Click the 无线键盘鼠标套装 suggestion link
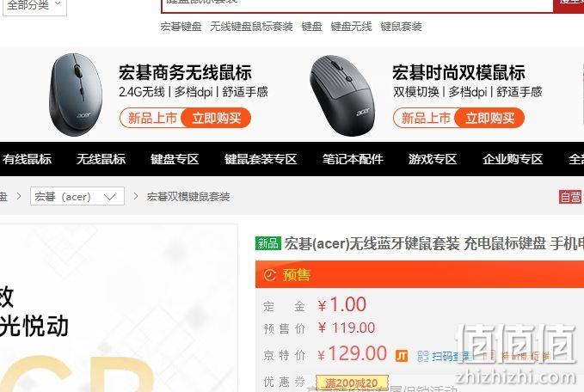The height and width of the screenshot is (392, 584). pos(251,27)
